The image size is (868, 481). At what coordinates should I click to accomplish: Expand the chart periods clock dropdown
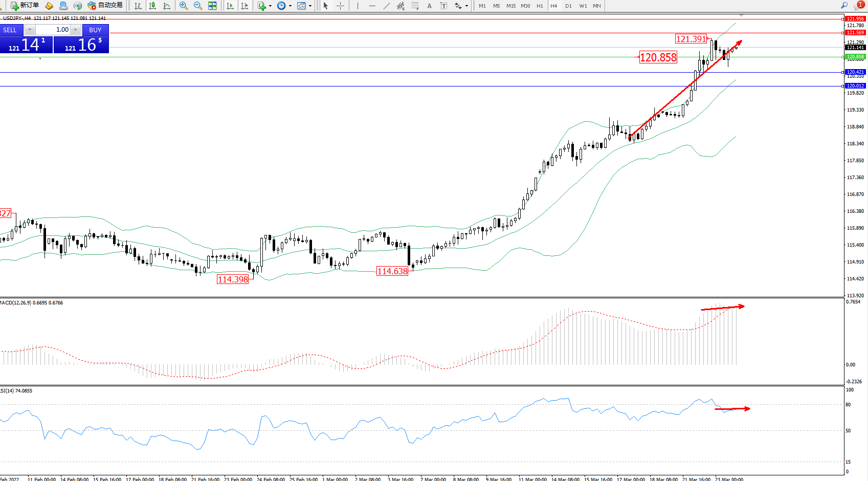[290, 6]
